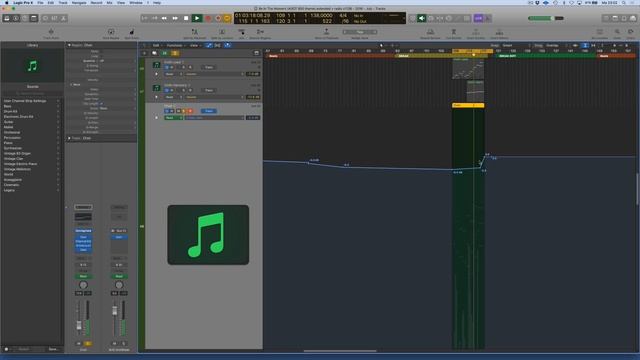Click Revert button at Library bottom

point(24,349)
